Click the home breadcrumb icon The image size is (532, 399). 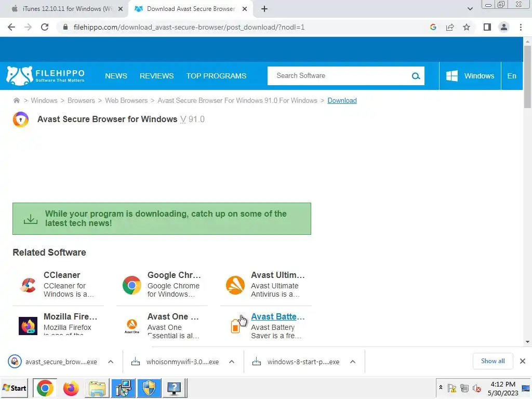point(16,100)
